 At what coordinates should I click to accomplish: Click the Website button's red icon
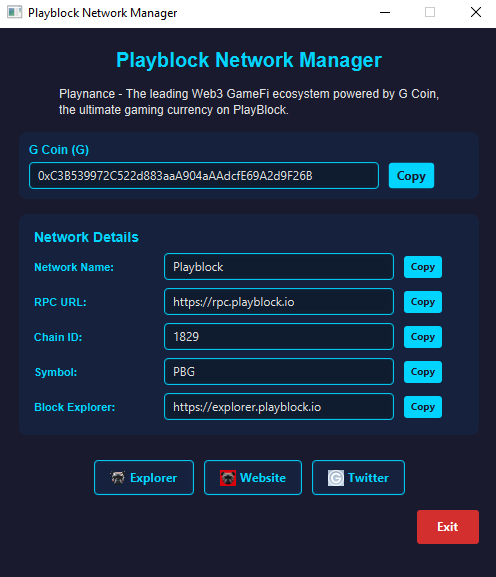[228, 478]
